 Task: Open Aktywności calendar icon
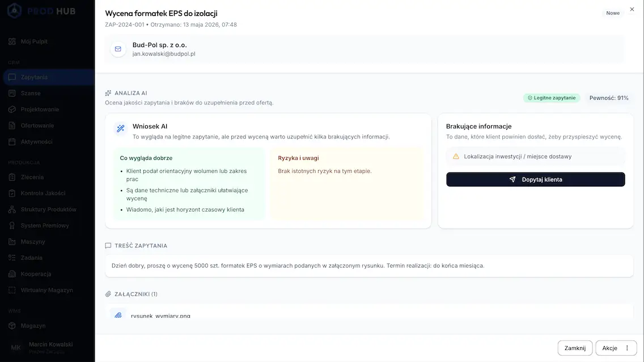tap(12, 142)
